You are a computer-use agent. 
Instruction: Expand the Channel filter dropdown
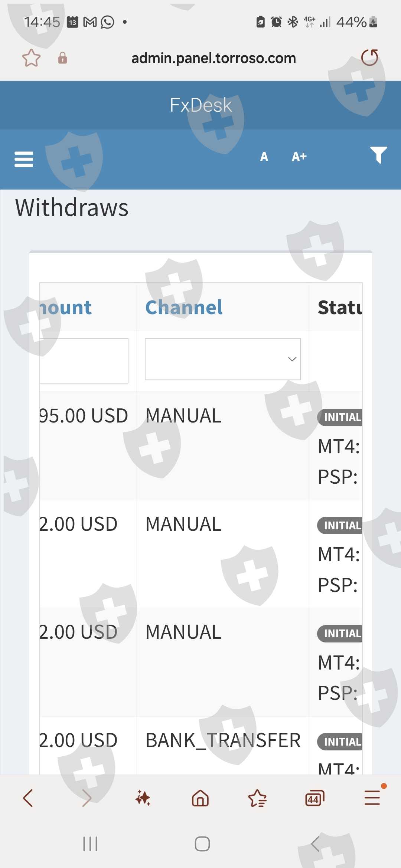click(x=222, y=359)
